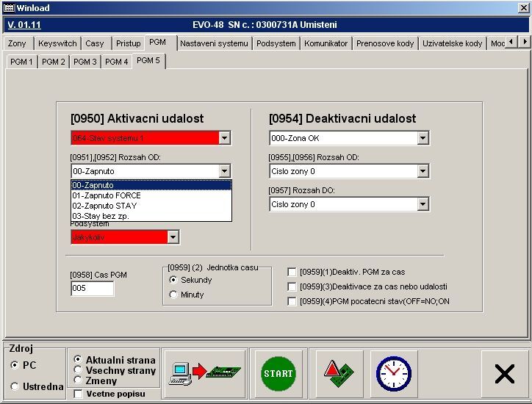
Task: Expand the Aktivacni udalost dropdown
Action: coord(225,138)
